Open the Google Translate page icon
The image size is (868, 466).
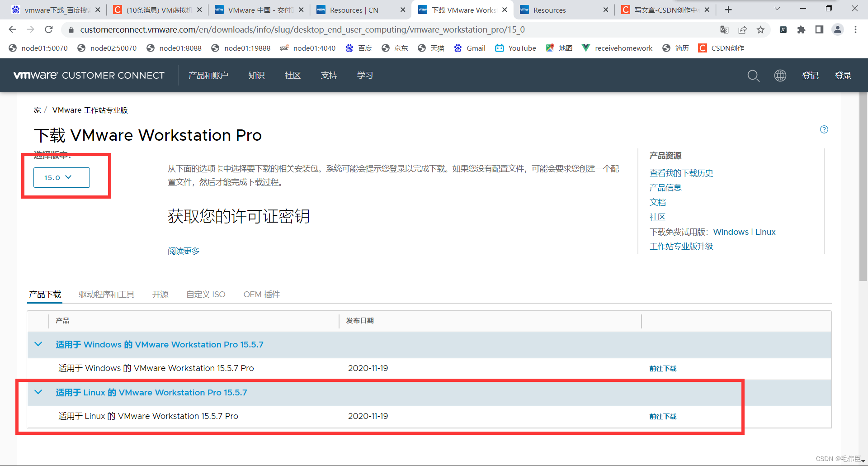tap(724, 29)
